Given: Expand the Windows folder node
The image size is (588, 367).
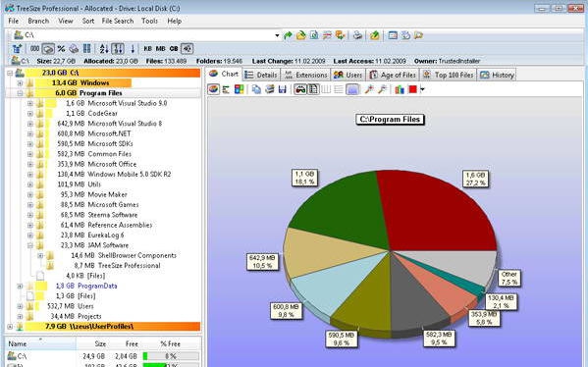Looking at the screenshot, I should [20, 82].
